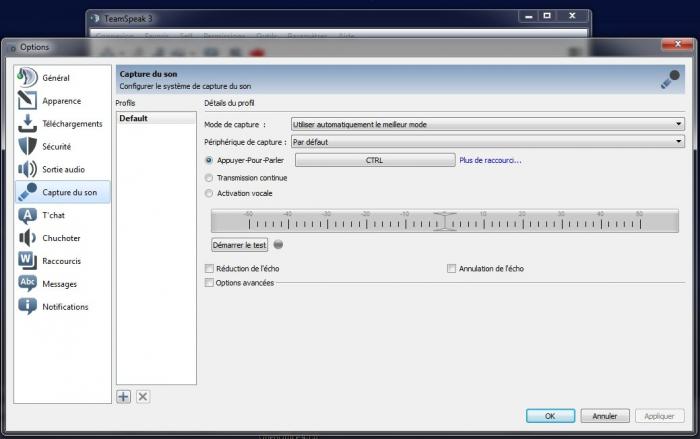The image size is (700, 439).
Task: Click the T'chat bubble icon
Action: pos(27,216)
